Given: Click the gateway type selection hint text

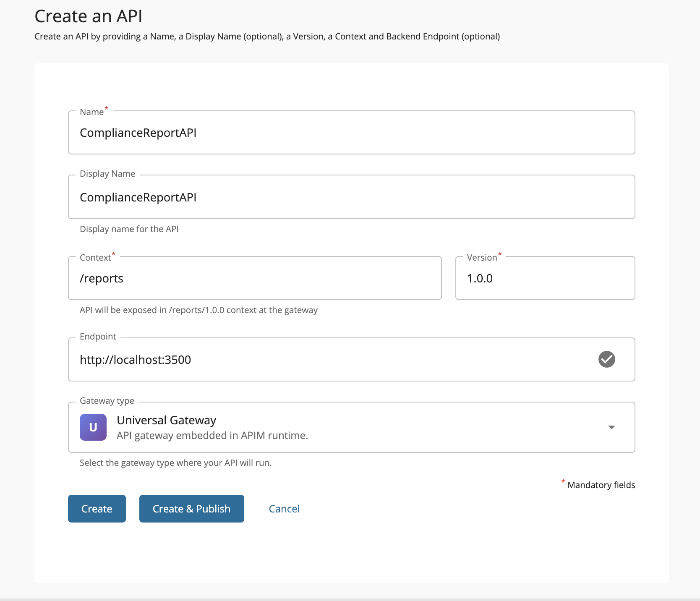Looking at the screenshot, I should (175, 463).
